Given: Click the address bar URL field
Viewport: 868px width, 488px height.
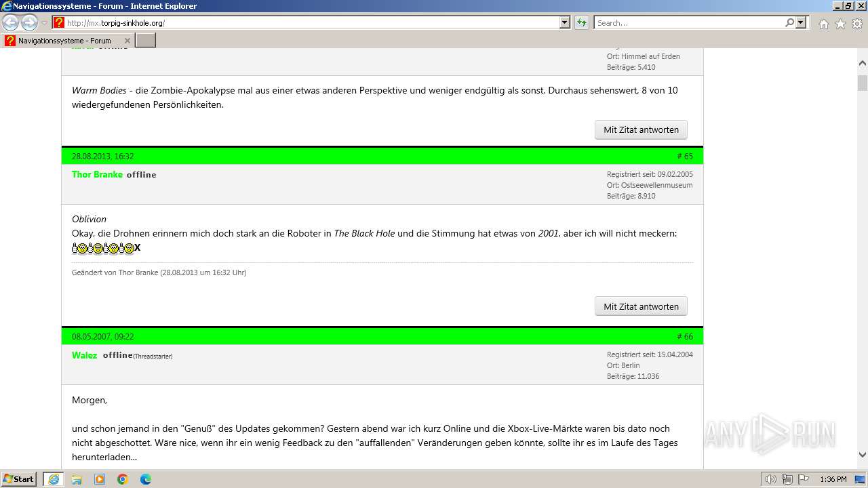Looking at the screenshot, I should pyautogui.click(x=312, y=23).
